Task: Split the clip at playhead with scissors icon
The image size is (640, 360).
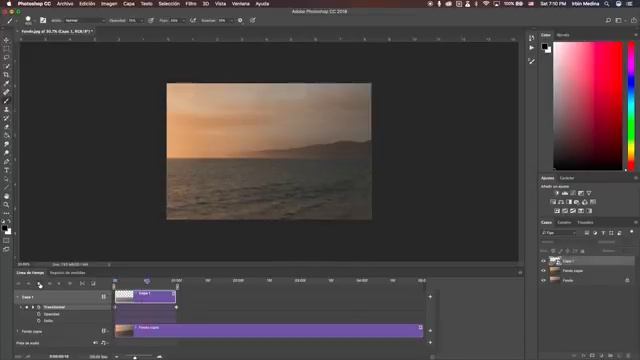Action: point(82,283)
